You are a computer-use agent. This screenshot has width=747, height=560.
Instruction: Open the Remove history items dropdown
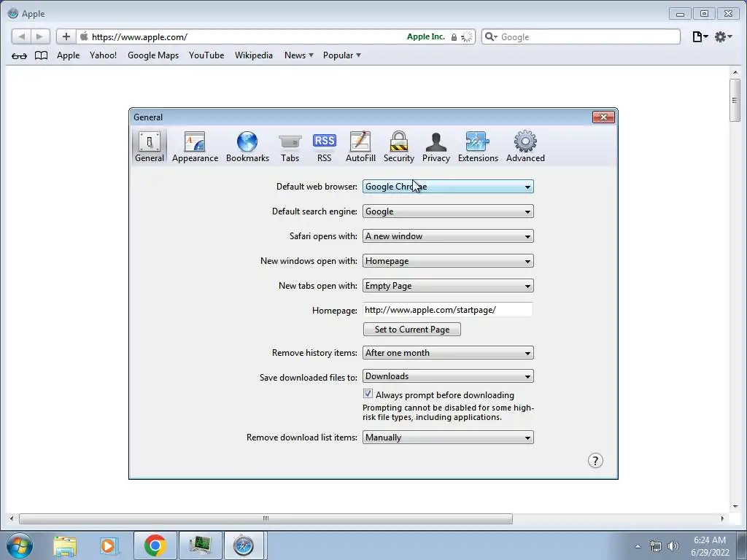click(x=448, y=353)
